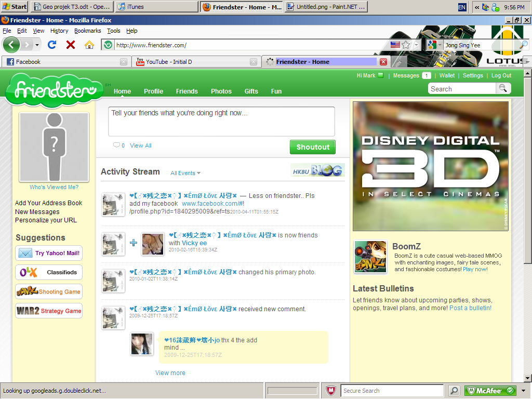532x399 pixels.
Task: Click the US flag icon in the address bar
Action: [x=395, y=45]
